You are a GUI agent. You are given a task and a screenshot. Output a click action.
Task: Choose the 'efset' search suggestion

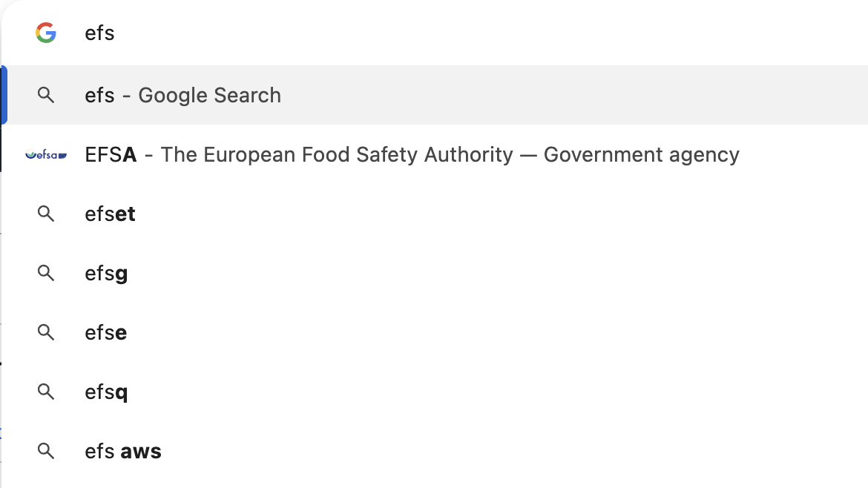pyautogui.click(x=110, y=214)
